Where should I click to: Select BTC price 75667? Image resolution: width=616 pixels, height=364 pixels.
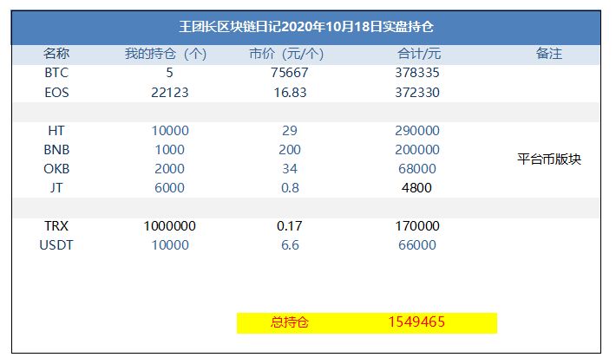pyautogui.click(x=290, y=73)
